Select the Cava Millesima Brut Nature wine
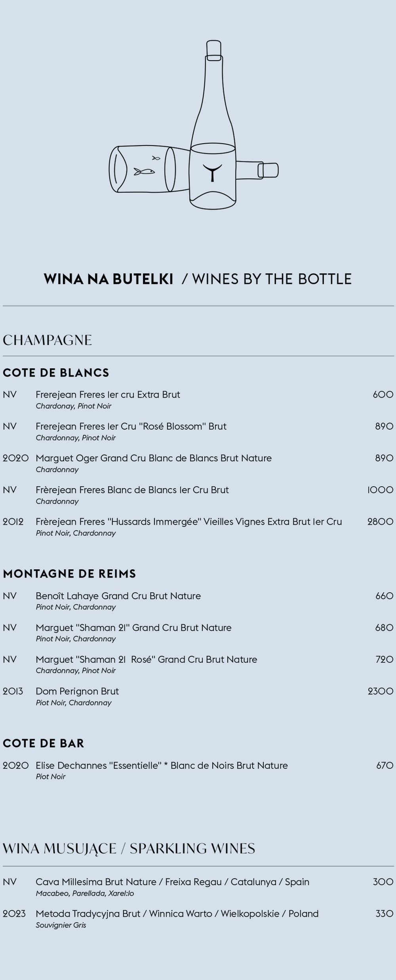This screenshot has width=396, height=980. pyautogui.click(x=172, y=882)
